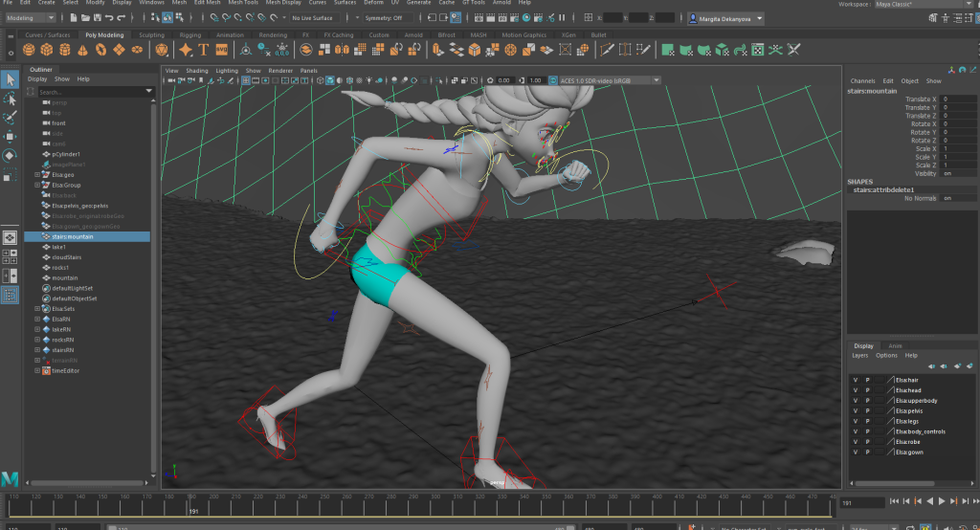Play the animation forwards

click(x=942, y=501)
